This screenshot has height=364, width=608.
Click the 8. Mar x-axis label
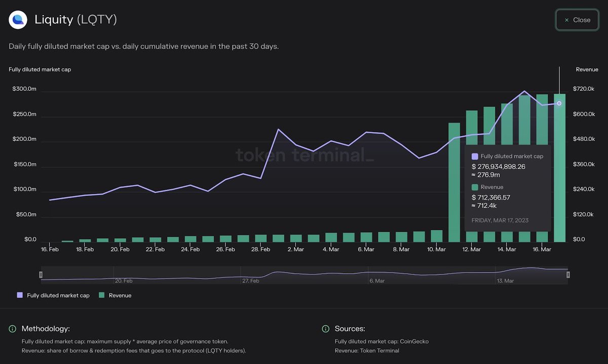click(x=401, y=250)
